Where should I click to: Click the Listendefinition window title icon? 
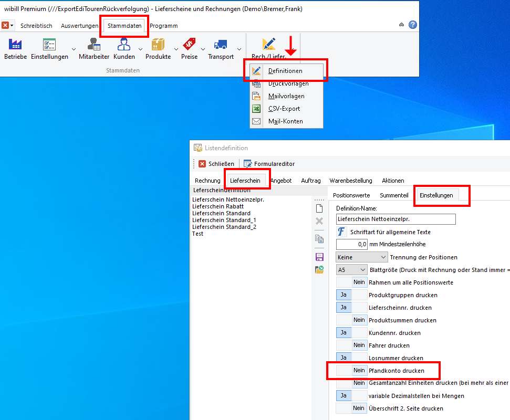click(198, 148)
